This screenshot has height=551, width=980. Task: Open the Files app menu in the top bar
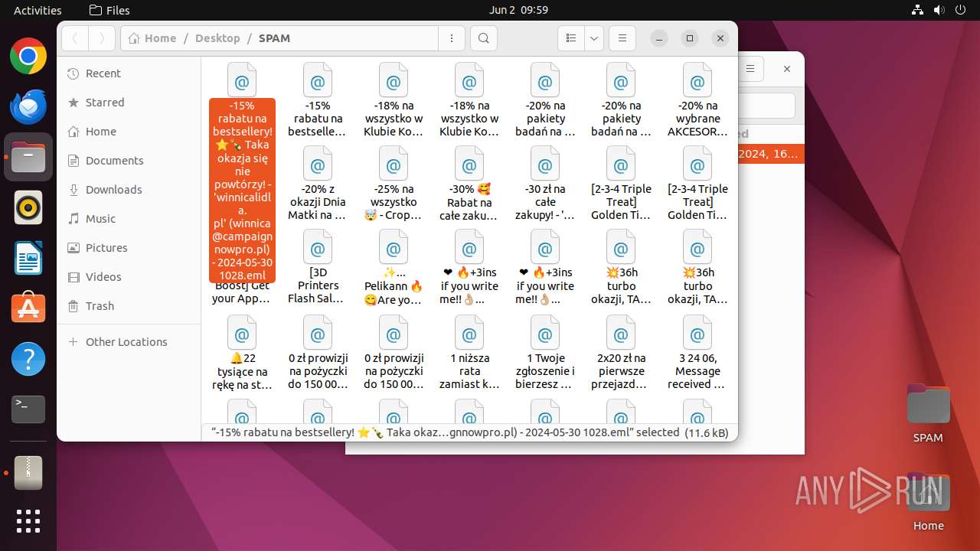[x=109, y=10]
